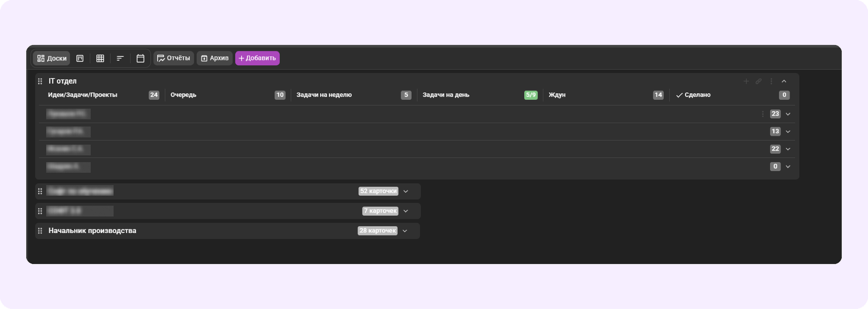868x309 pixels.
Task: Click the purple Добавить button
Action: point(257,58)
